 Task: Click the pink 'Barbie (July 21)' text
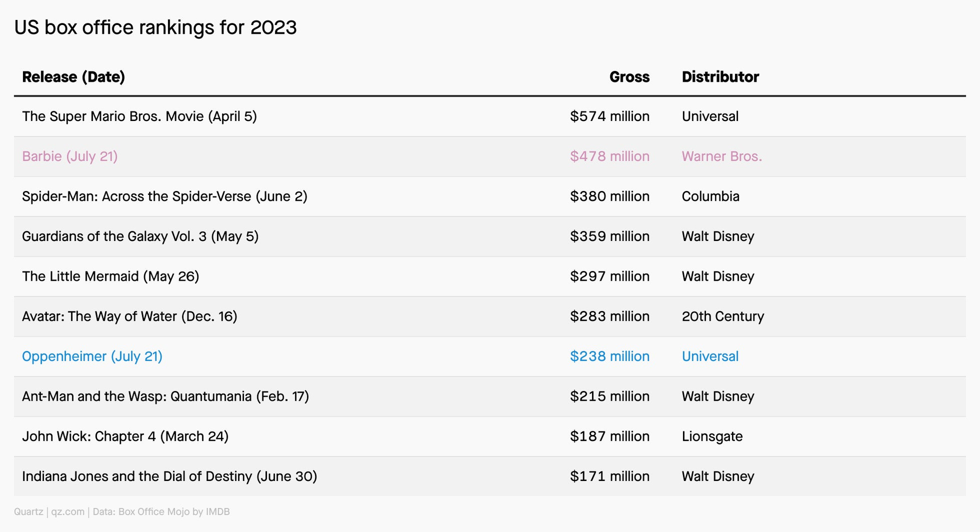pos(70,156)
